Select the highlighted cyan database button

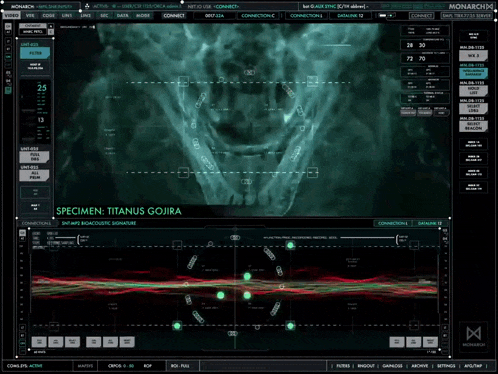coord(473,73)
